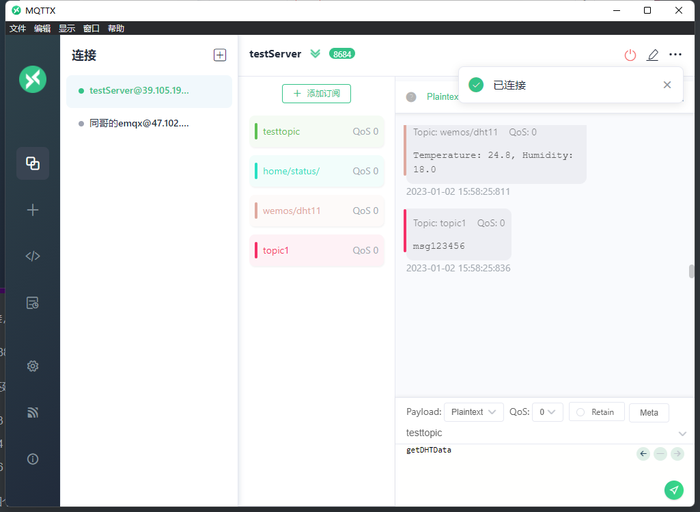
Task: Open the QoS level dropdown
Action: point(548,412)
